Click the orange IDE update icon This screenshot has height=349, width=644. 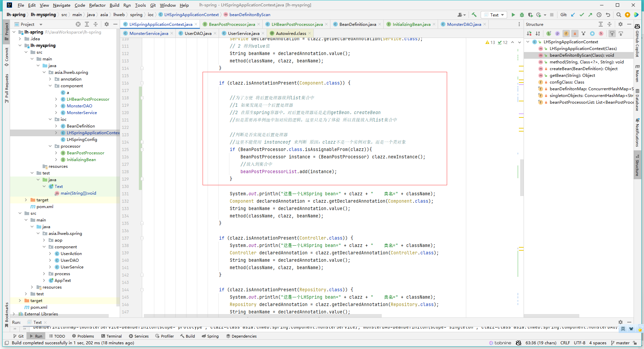coord(628,15)
